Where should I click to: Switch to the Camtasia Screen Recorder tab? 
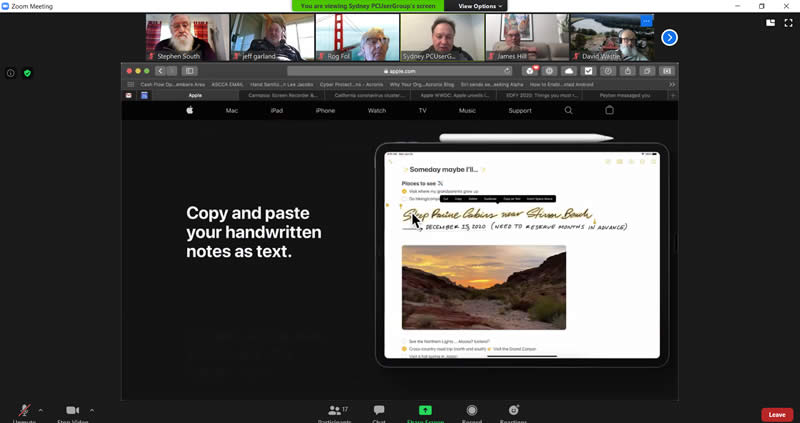click(282, 95)
